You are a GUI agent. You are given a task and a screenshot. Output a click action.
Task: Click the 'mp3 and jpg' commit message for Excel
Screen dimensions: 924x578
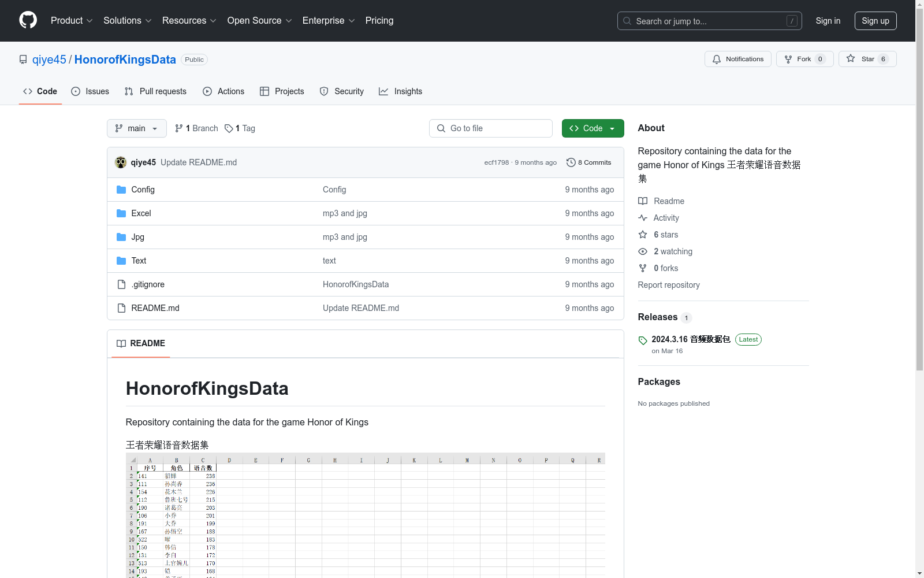345,213
